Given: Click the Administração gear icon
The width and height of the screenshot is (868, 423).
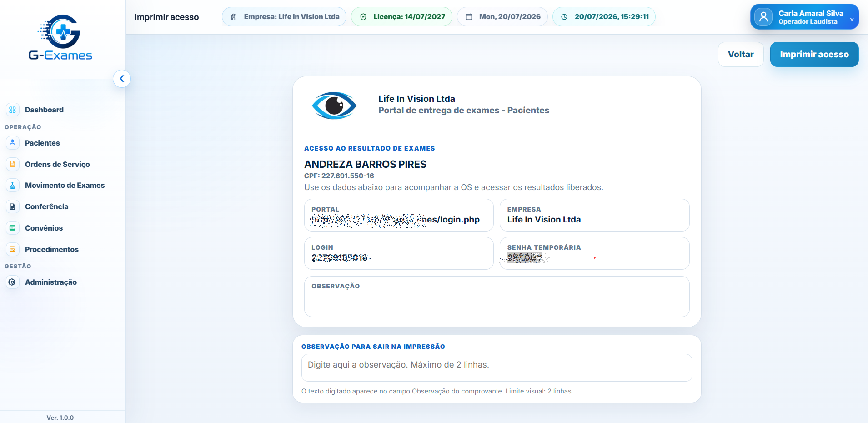Looking at the screenshot, I should point(13,282).
